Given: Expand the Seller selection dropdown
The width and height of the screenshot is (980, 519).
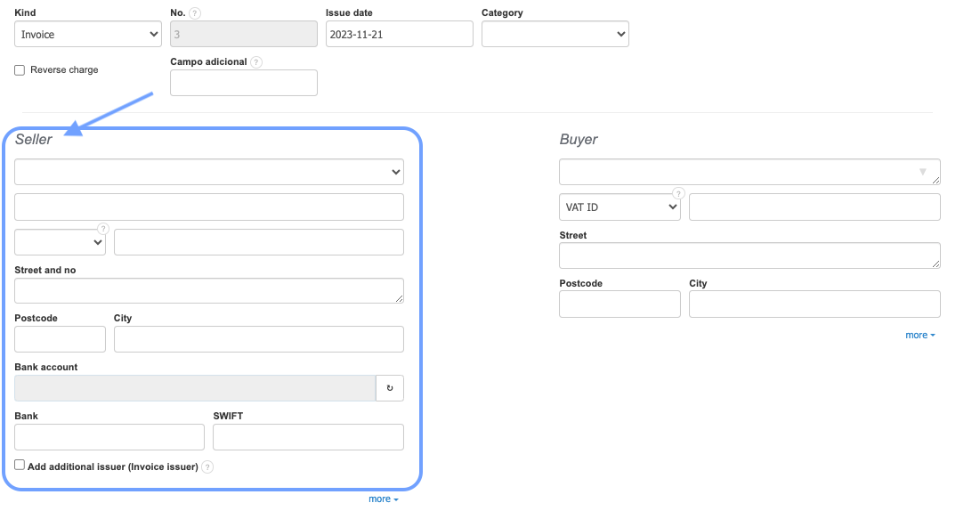Looking at the screenshot, I should tap(209, 172).
